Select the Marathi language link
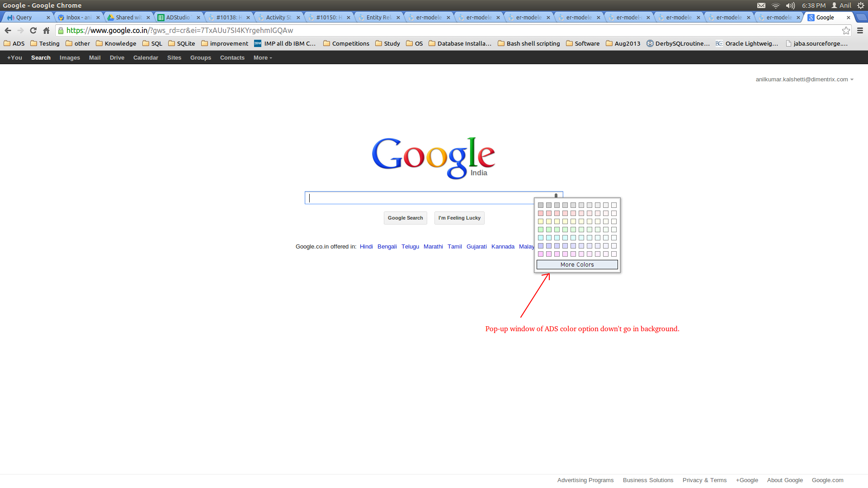 (x=433, y=247)
